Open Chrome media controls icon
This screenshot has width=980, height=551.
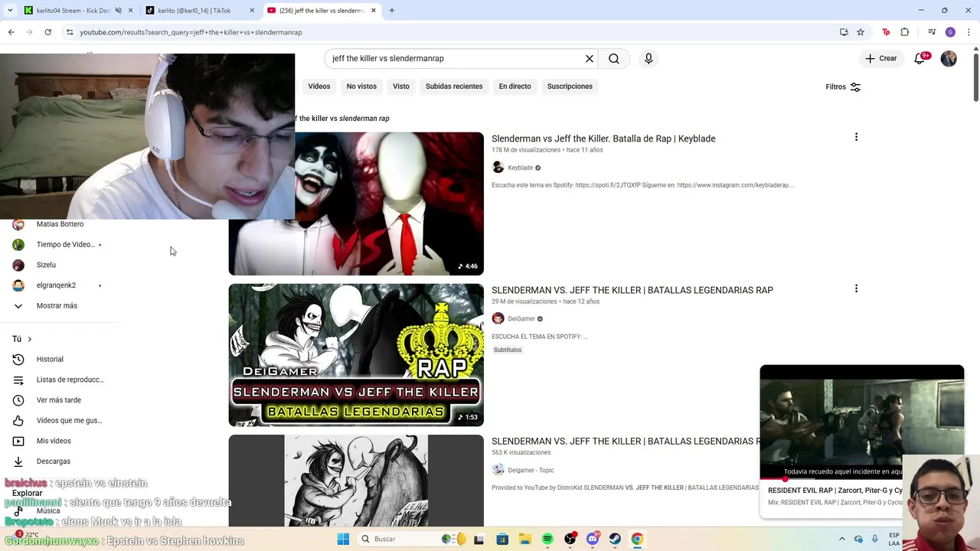pos(932,32)
